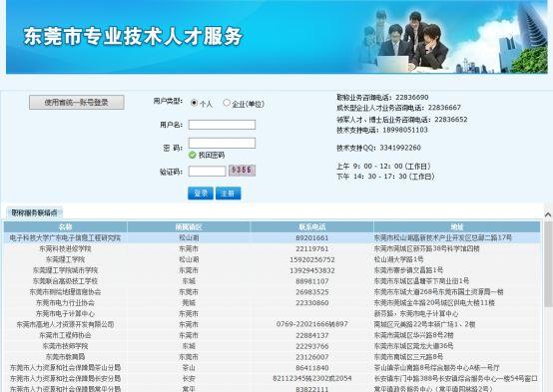Click the address 东莞市南城区三元路8号

point(408,357)
